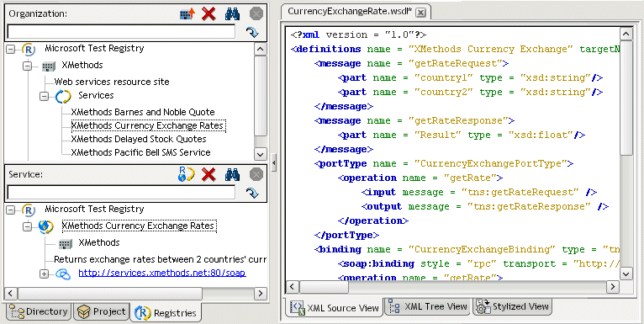The height and width of the screenshot is (324, 644).
Task: Click the Service search input field
Action: pyautogui.click(x=122, y=193)
